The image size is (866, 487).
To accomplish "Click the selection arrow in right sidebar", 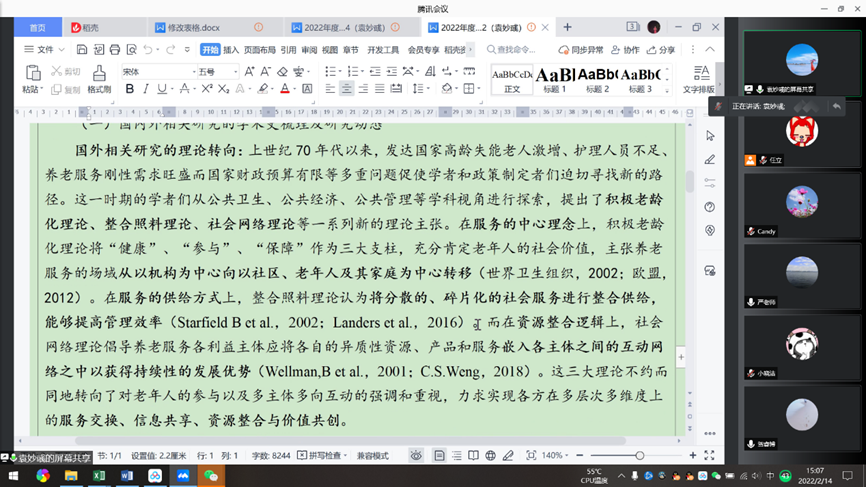I will [x=710, y=136].
